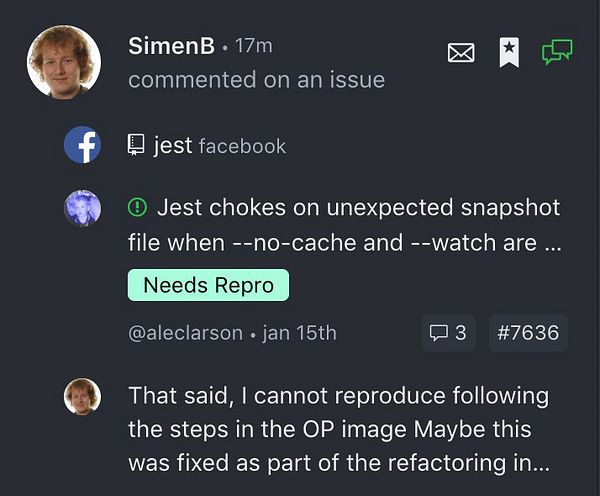Click the green open-issue status icon
This screenshot has height=496, width=600.
coord(138,208)
